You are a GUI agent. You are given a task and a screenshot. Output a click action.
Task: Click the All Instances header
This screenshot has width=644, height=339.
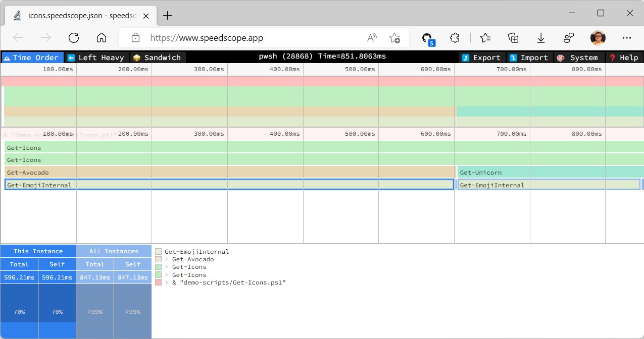click(x=114, y=251)
